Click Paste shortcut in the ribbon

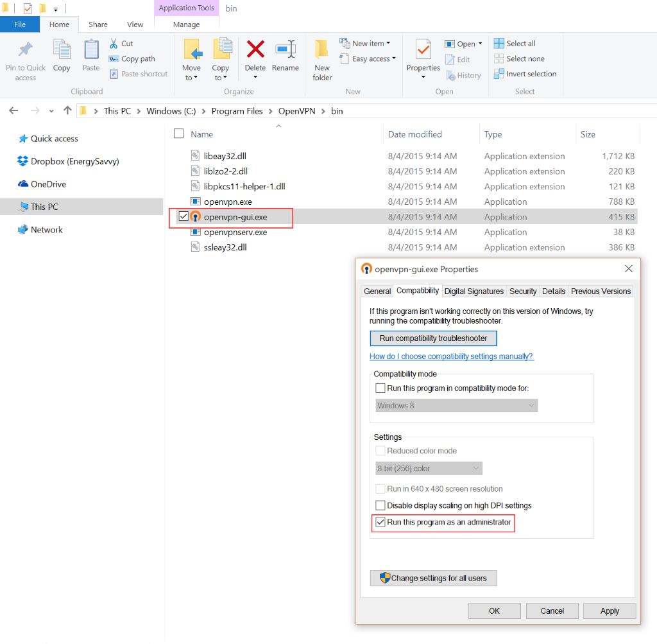point(139,74)
